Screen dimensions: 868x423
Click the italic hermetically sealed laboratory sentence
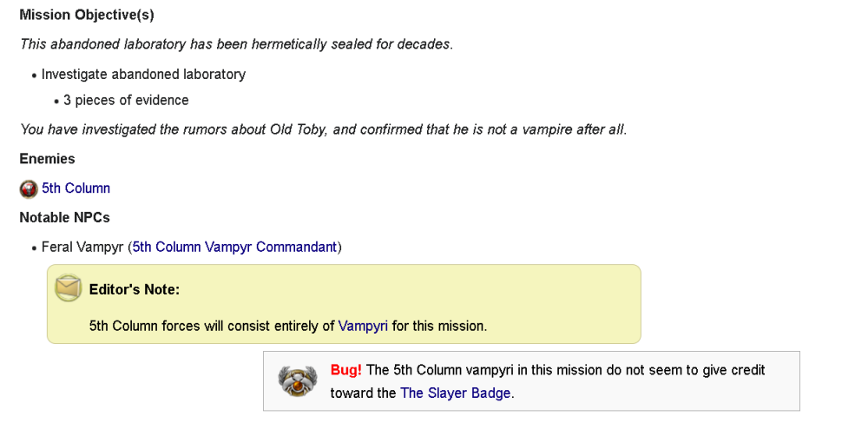tap(236, 44)
